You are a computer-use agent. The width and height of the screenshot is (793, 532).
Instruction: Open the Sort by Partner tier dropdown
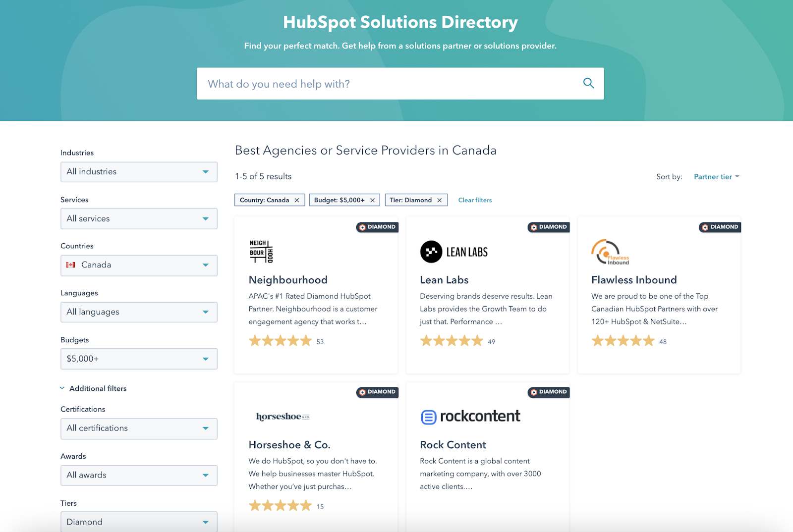pyautogui.click(x=717, y=177)
